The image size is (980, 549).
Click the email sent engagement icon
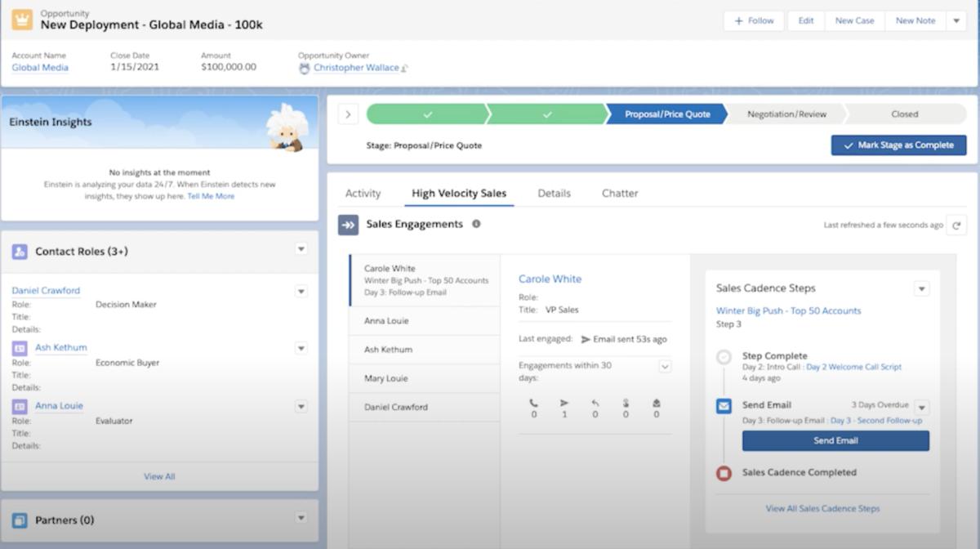click(x=564, y=402)
